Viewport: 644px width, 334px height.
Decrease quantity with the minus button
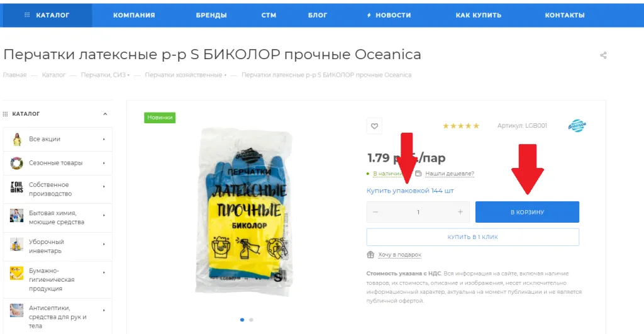coord(375,212)
